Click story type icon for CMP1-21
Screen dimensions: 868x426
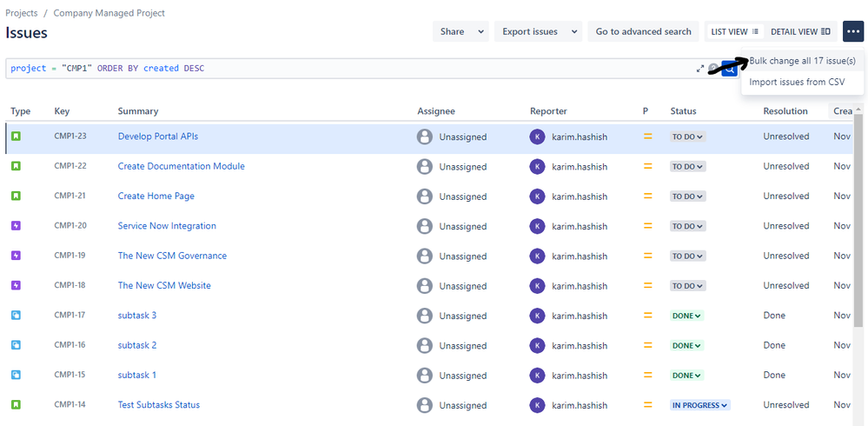[16, 196]
